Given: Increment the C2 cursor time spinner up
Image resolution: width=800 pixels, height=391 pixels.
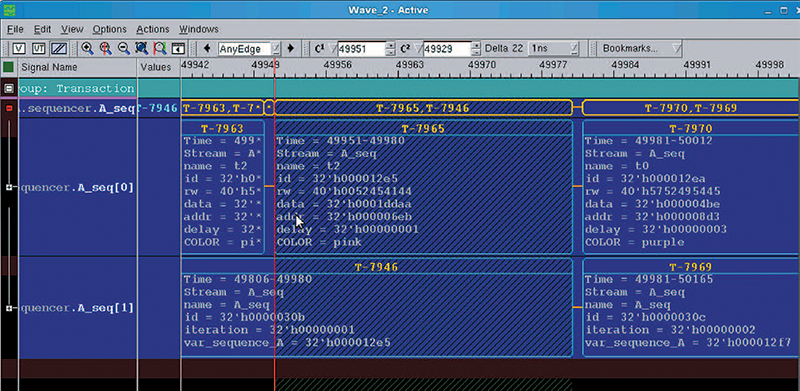Looking at the screenshot, I should (476, 45).
